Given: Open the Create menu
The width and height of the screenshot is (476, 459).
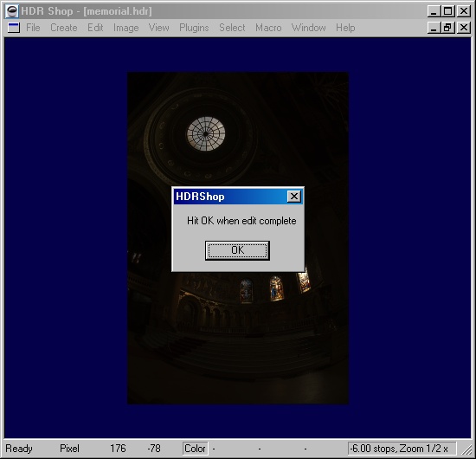Looking at the screenshot, I should (64, 28).
